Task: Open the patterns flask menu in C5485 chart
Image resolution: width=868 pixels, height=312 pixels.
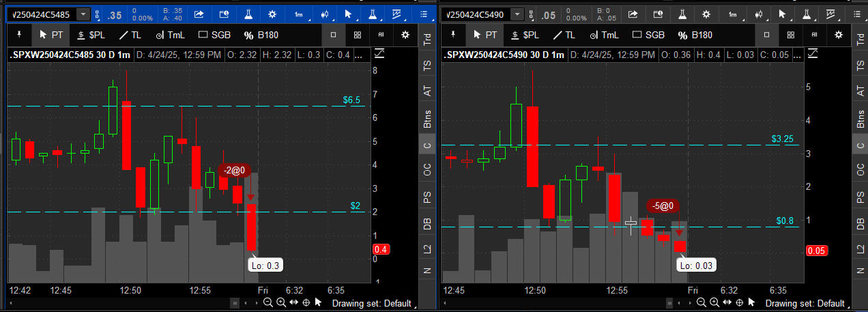Action: click(373, 14)
